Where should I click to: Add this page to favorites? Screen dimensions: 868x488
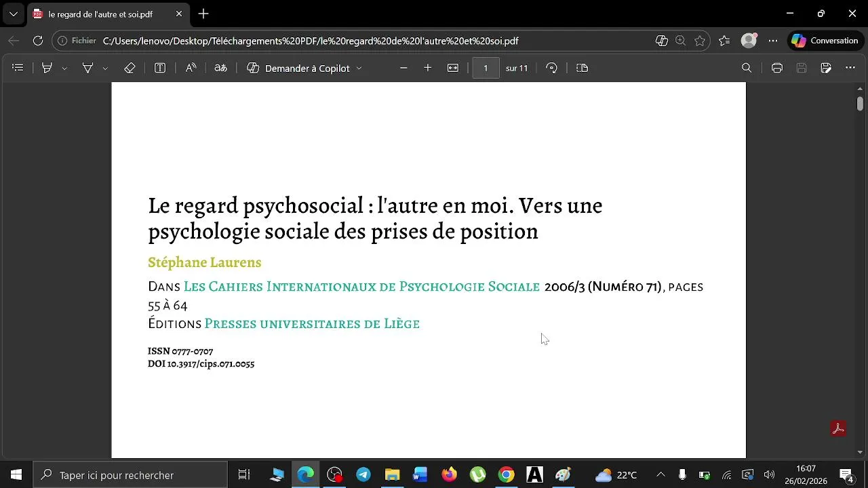coord(700,41)
